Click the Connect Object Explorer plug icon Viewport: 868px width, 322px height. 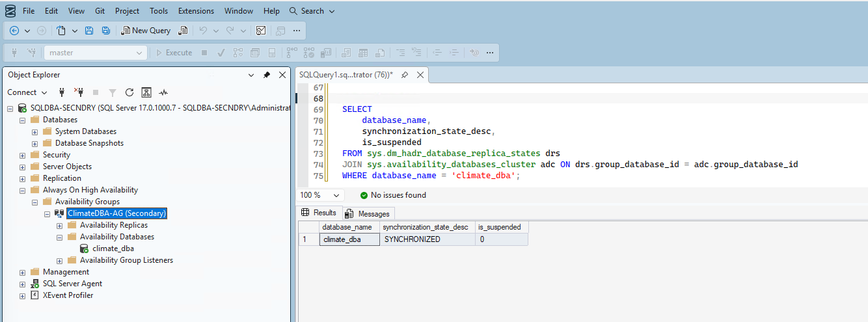coord(62,92)
